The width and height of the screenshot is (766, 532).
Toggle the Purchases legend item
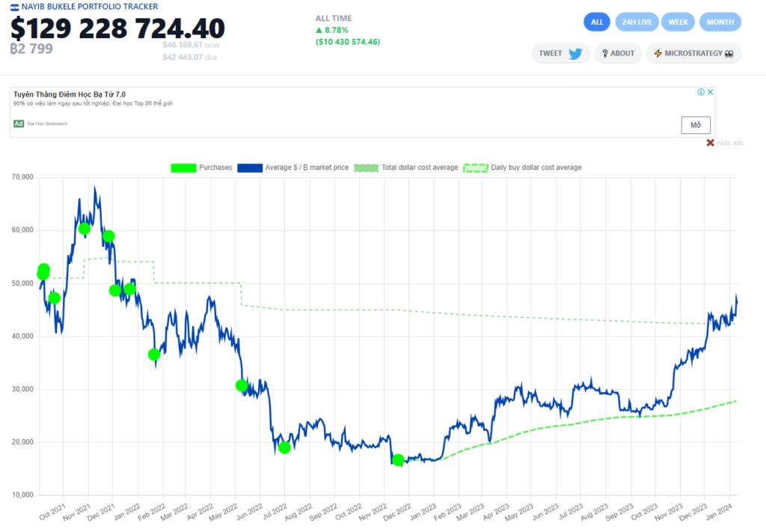[x=201, y=168]
